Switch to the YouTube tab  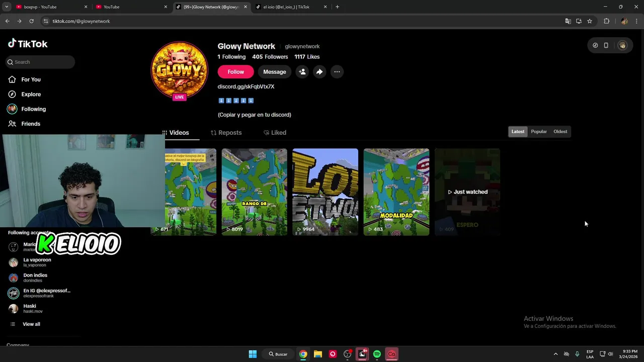pyautogui.click(x=131, y=7)
